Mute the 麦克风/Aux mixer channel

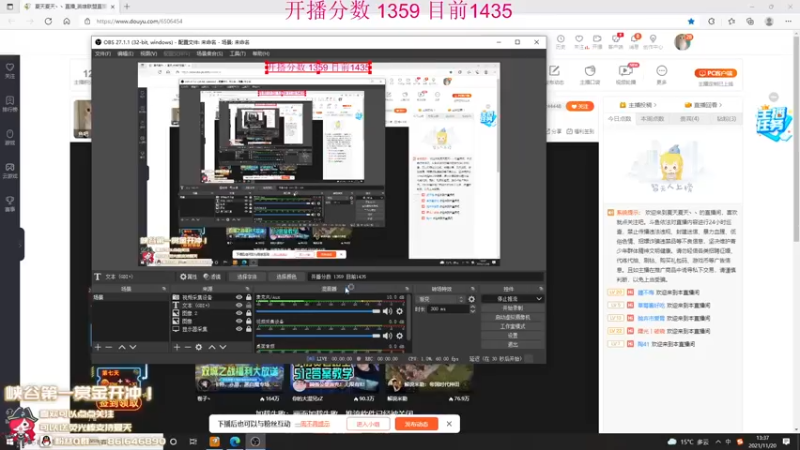point(388,311)
